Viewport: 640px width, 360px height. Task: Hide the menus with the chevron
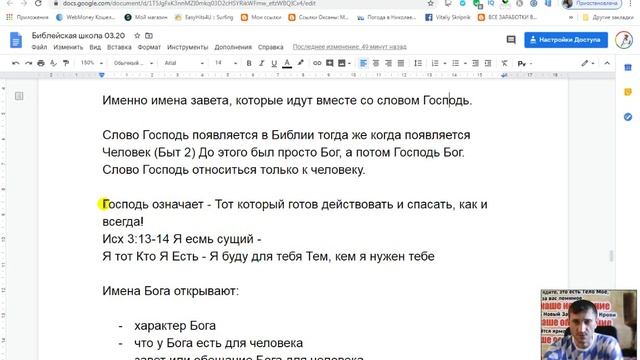pyautogui.click(x=607, y=63)
